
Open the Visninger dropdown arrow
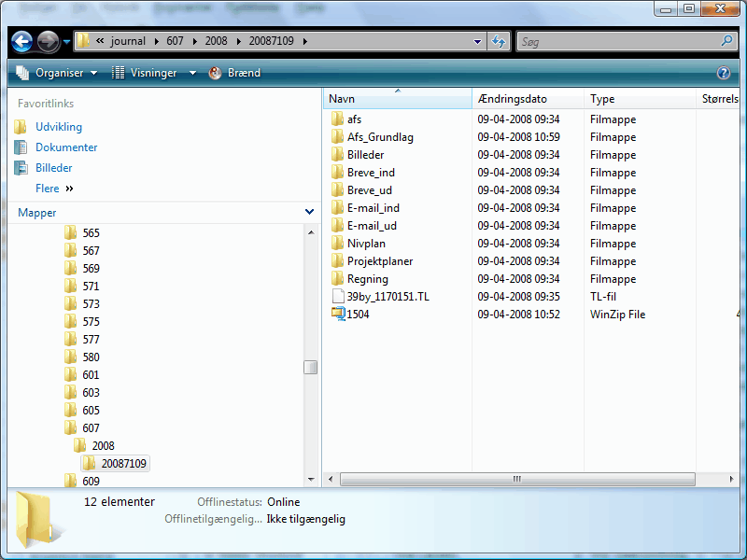[192, 73]
